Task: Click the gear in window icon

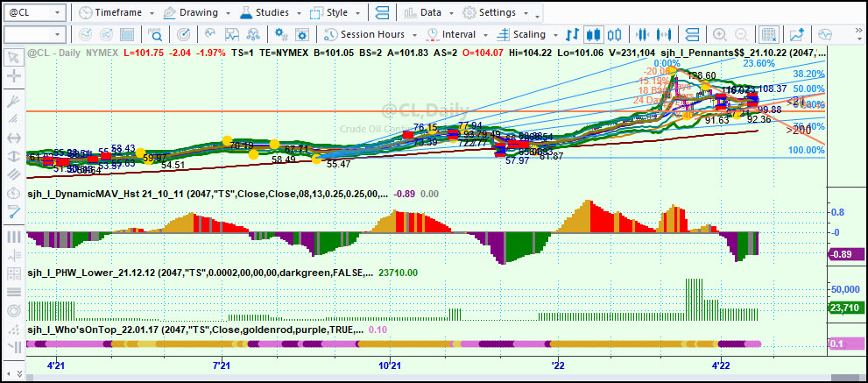Action: click(302, 34)
